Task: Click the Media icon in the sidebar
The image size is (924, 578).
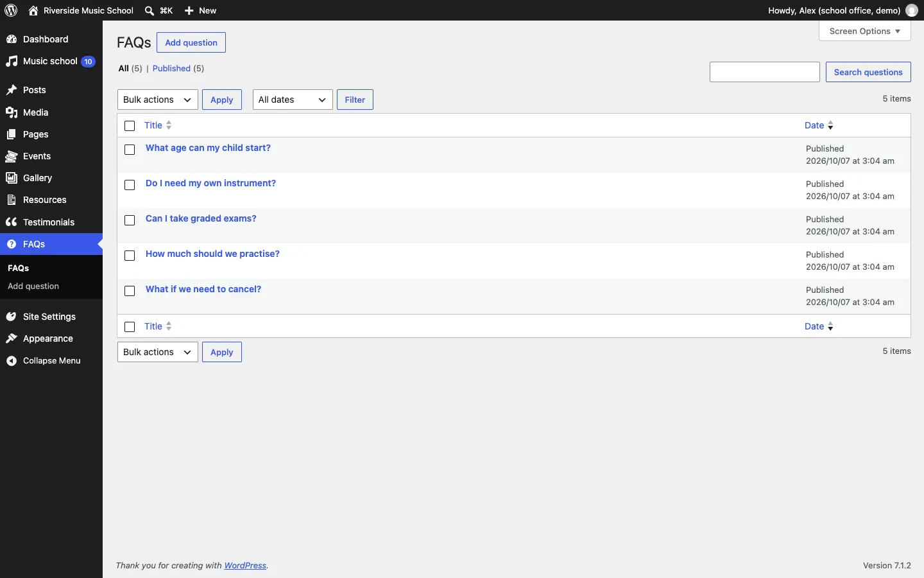Action: pos(12,112)
